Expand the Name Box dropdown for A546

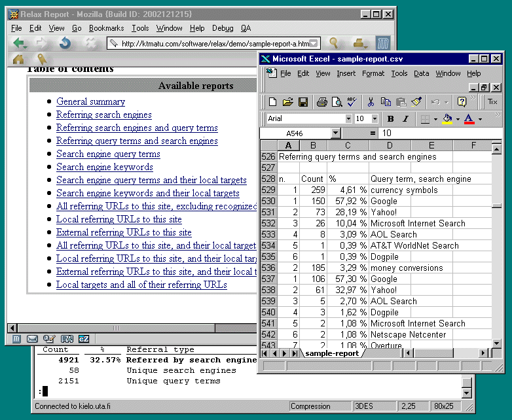click(x=335, y=133)
